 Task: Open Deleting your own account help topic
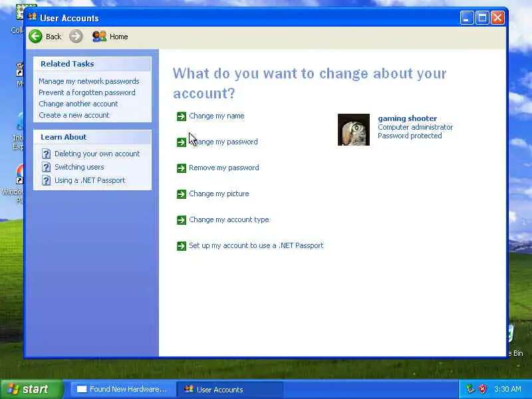point(97,154)
